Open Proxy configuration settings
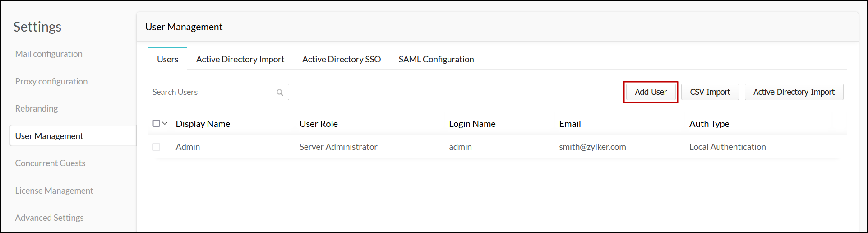The width and height of the screenshot is (868, 233). coord(51,81)
